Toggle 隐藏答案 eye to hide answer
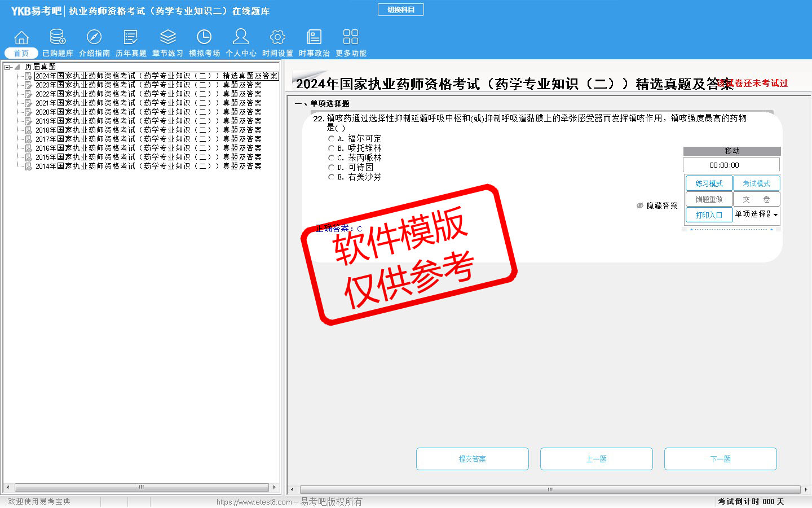This screenshot has width=812, height=508. click(640, 206)
